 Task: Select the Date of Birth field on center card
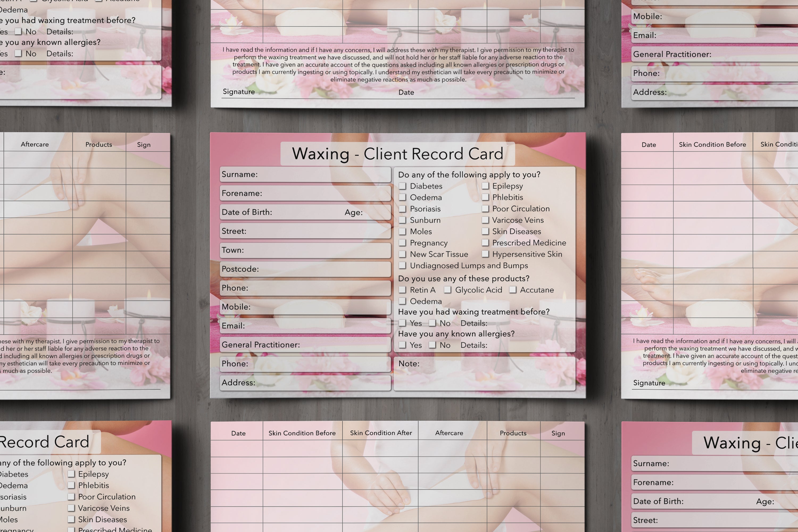click(305, 212)
